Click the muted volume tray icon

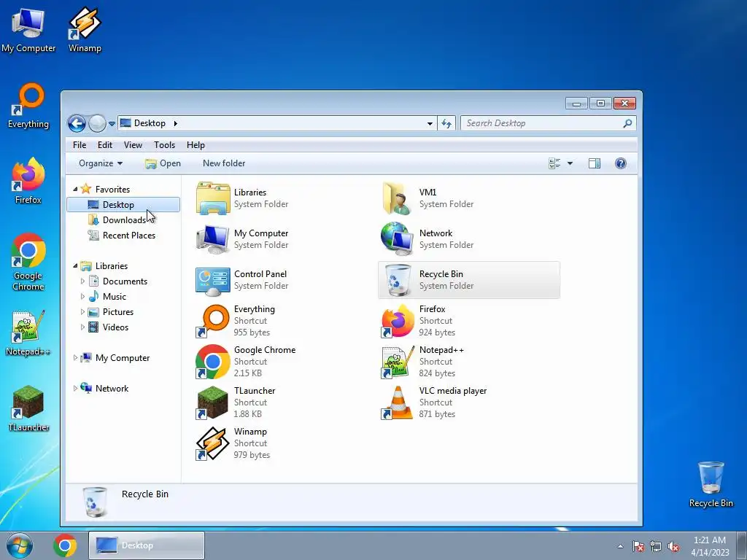coord(673,546)
